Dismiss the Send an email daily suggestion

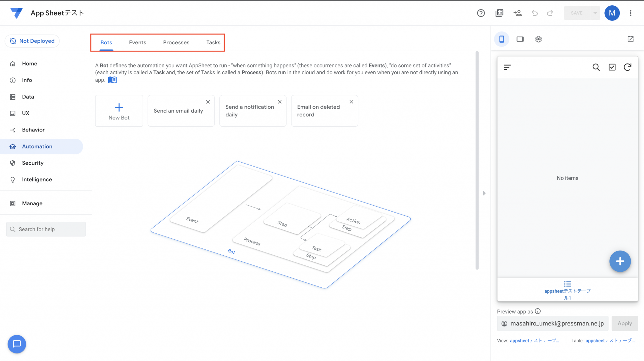[208, 102]
